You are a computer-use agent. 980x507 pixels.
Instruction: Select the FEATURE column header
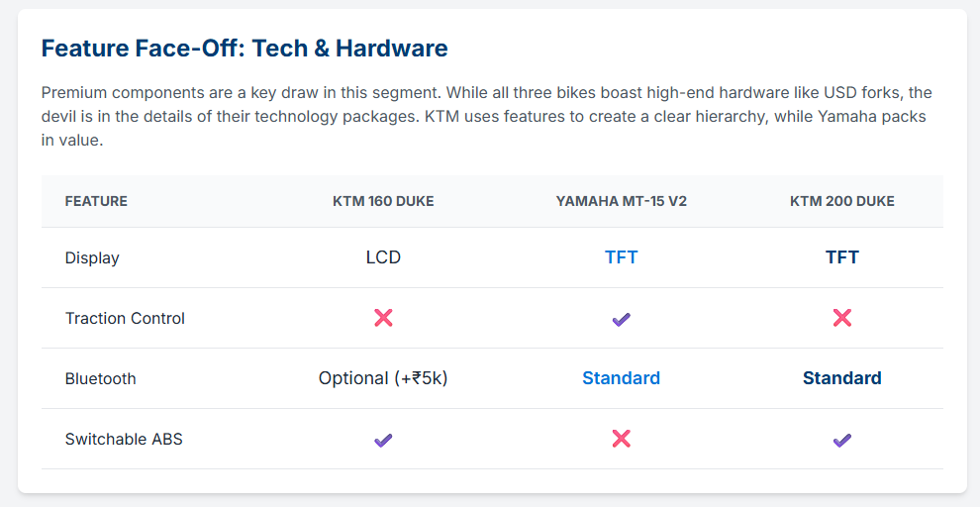(x=96, y=201)
